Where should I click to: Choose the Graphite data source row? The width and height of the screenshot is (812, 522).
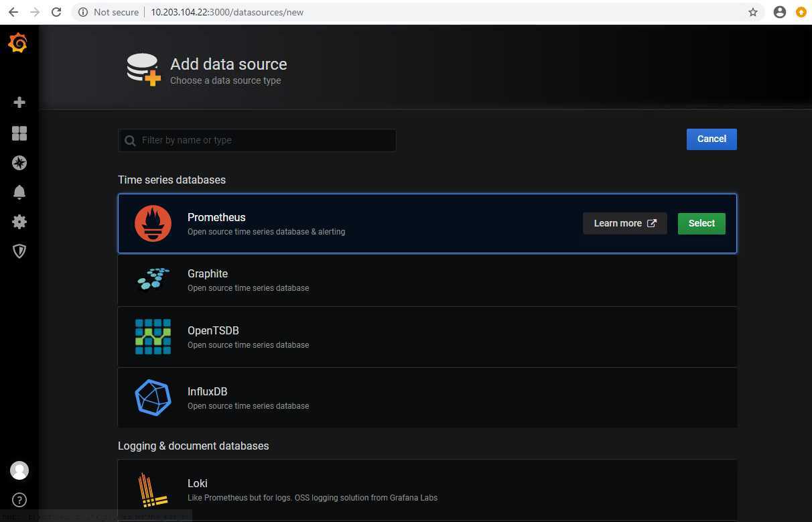(427, 279)
